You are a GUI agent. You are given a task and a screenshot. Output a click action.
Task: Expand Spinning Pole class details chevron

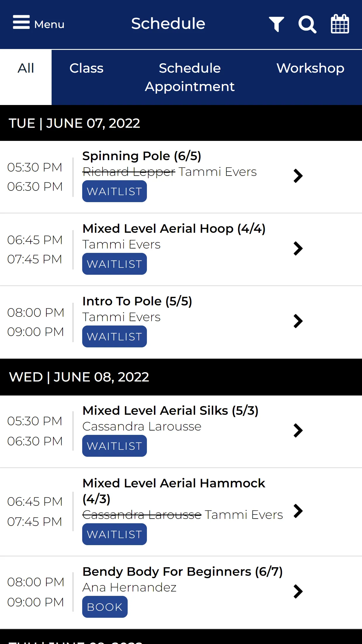[x=298, y=176]
